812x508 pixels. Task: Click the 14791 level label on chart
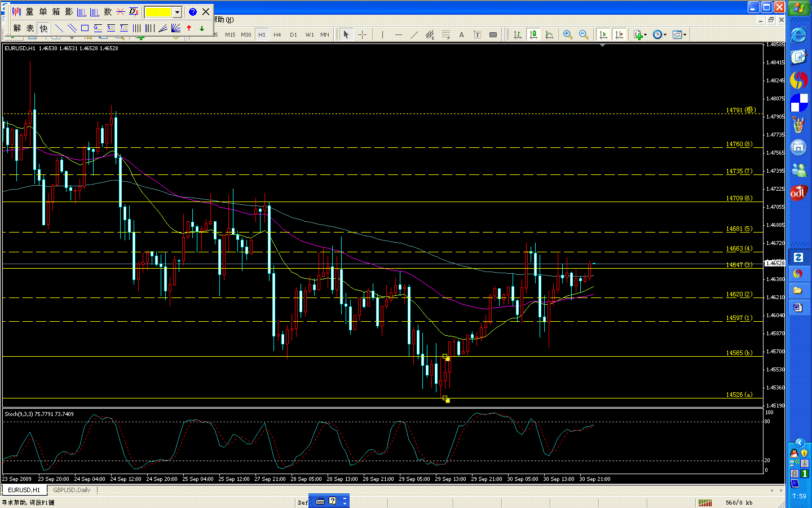pyautogui.click(x=740, y=111)
